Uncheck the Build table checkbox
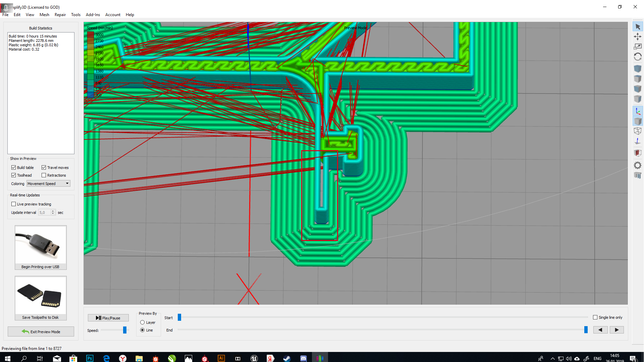The height and width of the screenshot is (362, 644). (14, 168)
